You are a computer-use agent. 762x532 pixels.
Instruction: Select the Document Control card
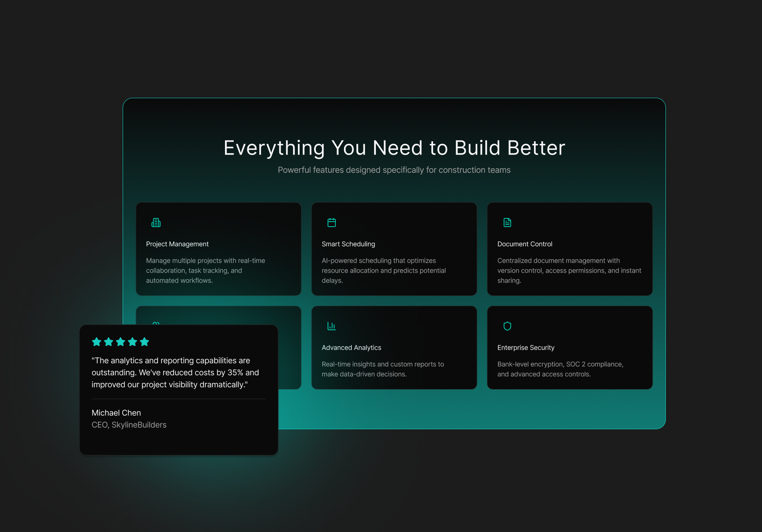[570, 249]
